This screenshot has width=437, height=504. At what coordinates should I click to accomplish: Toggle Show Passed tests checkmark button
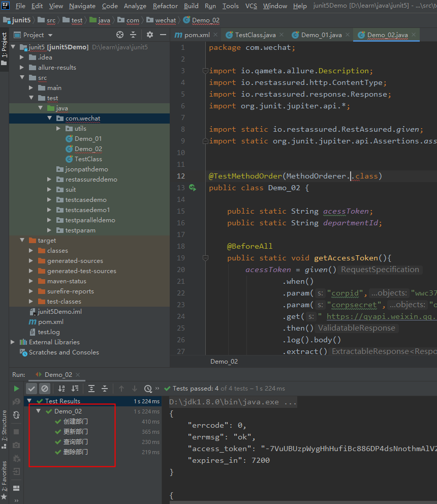point(32,389)
